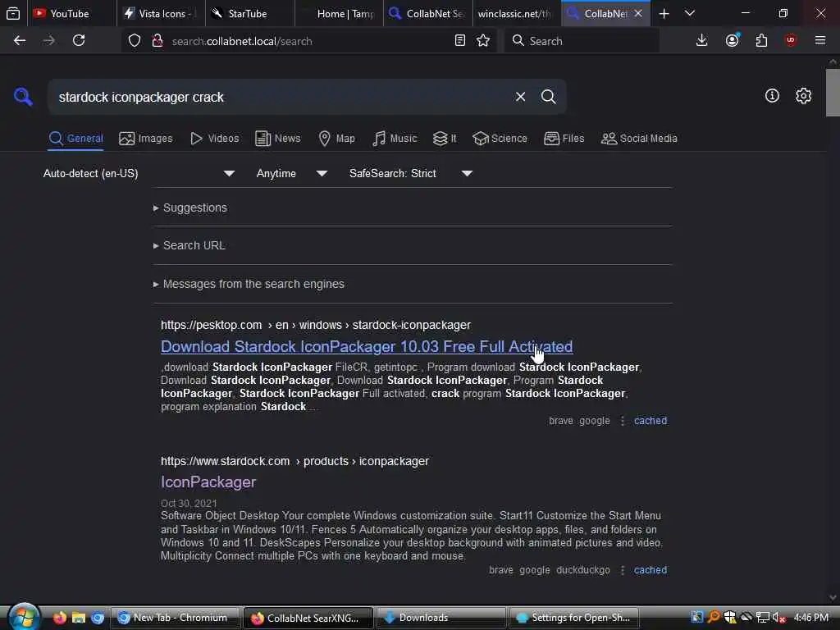840x630 pixels.
Task: Click the network tray icon
Action: (x=762, y=618)
